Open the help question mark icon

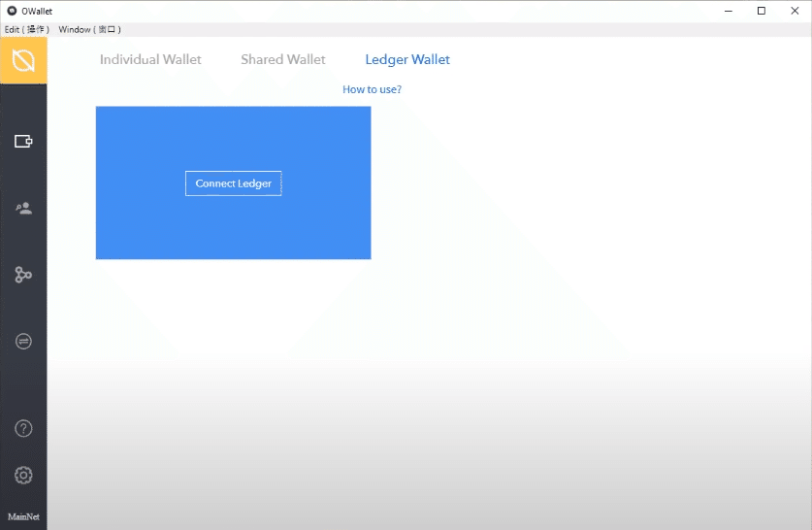pos(23,428)
